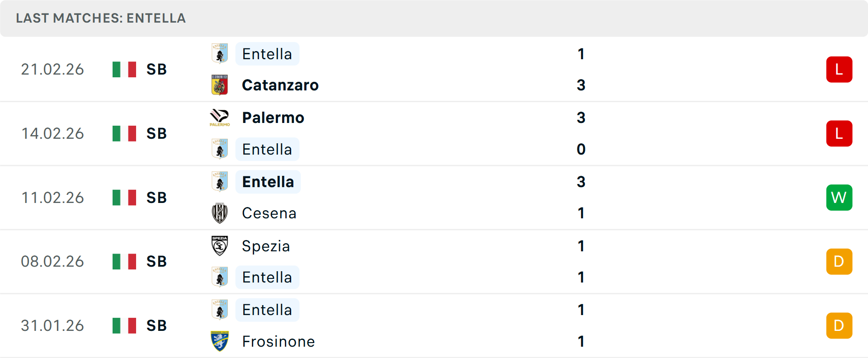Click the 08.02.26 match date
Viewport: 868px width, 358px height.
52,261
